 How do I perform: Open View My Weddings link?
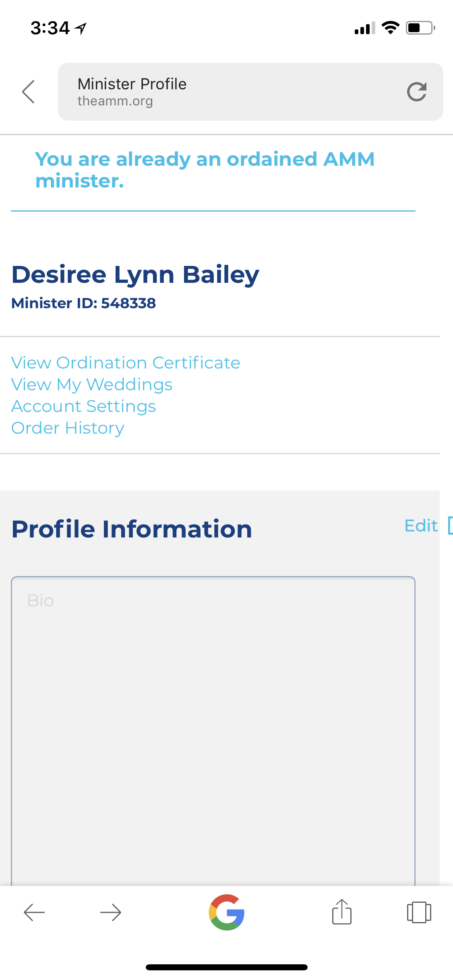(x=92, y=385)
